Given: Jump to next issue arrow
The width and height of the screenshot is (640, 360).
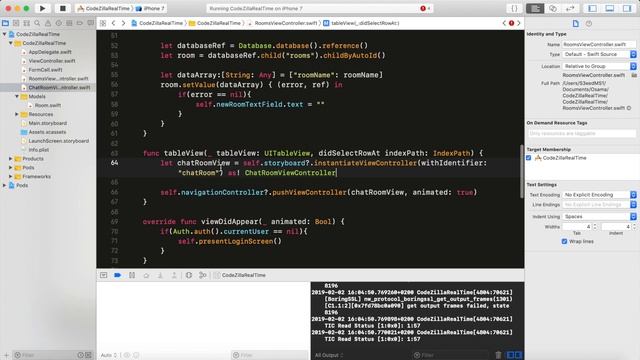Looking at the screenshot, I should click(x=519, y=23).
